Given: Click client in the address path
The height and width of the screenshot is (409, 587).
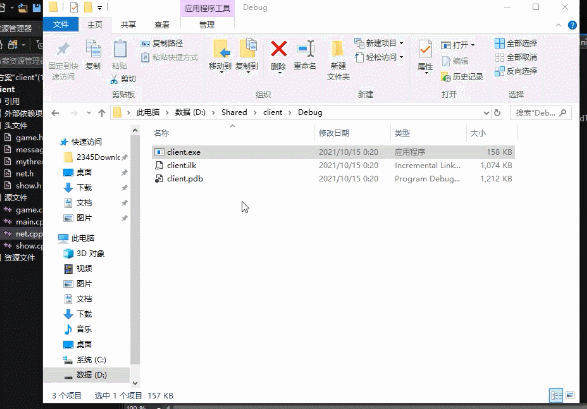Looking at the screenshot, I should point(273,113).
